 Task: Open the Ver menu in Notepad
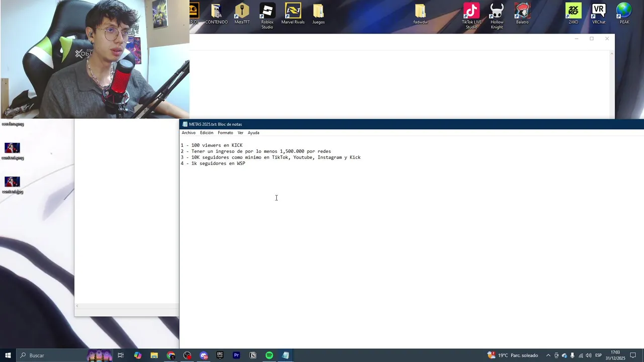[x=240, y=133]
